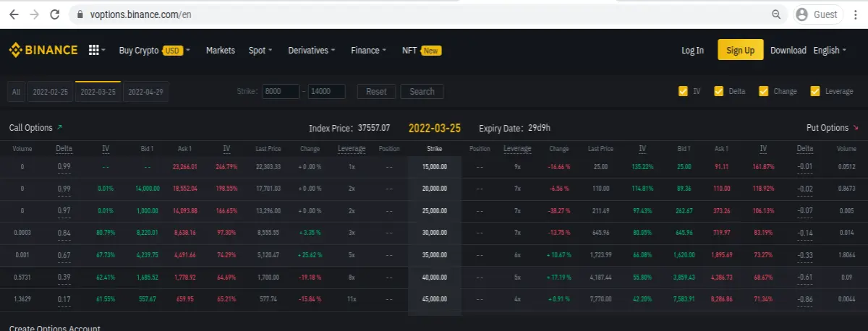Viewport: 868px width, 331px height.
Task: Click put change -16.66 %
Action: pos(559,166)
